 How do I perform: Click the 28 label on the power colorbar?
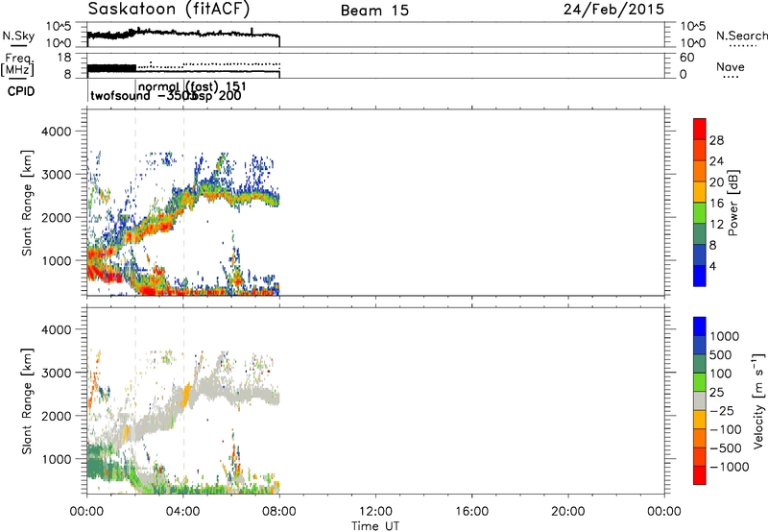[716, 140]
